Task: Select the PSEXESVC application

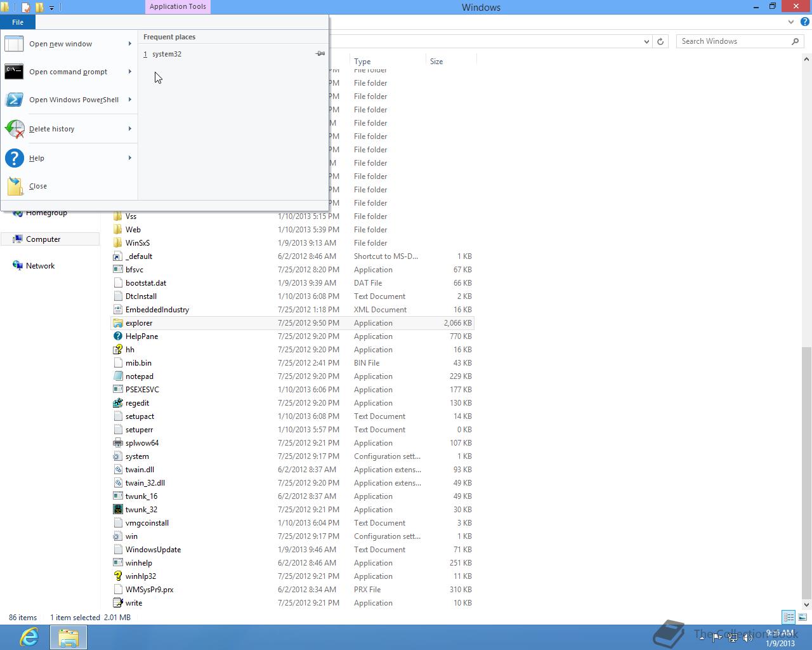Action: [x=292, y=390]
